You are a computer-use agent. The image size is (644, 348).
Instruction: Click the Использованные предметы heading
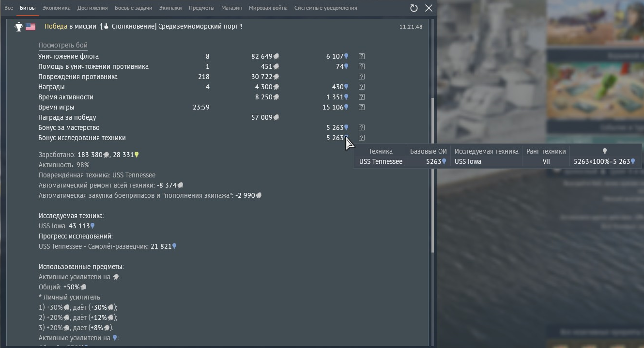(x=81, y=267)
